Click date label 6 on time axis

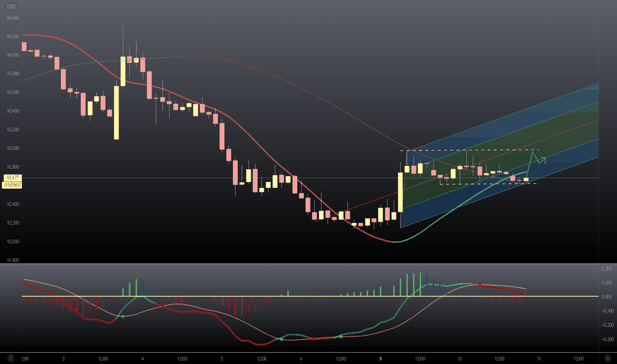[x=301, y=359]
